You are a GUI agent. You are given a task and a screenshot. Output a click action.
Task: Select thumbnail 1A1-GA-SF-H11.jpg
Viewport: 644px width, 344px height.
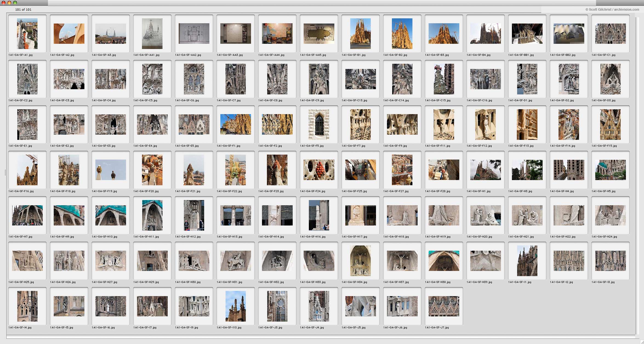pyautogui.click(x=152, y=215)
